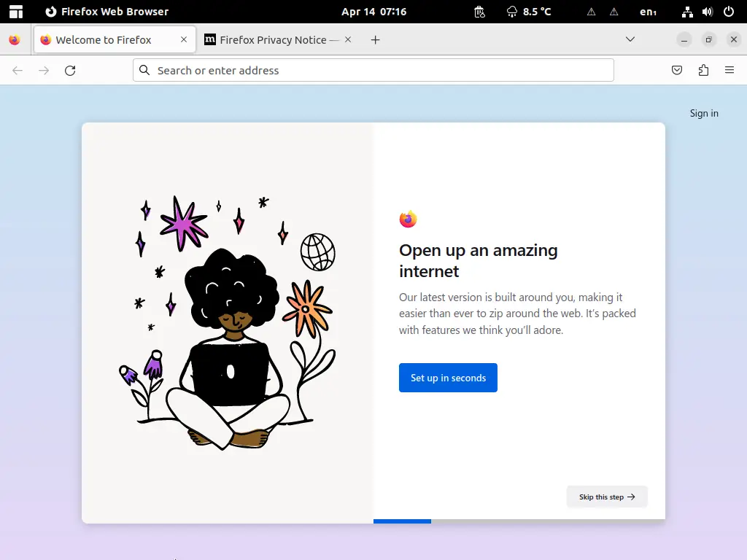Click the trash indicator icon in top bar
The height and width of the screenshot is (560, 747).
480,12
